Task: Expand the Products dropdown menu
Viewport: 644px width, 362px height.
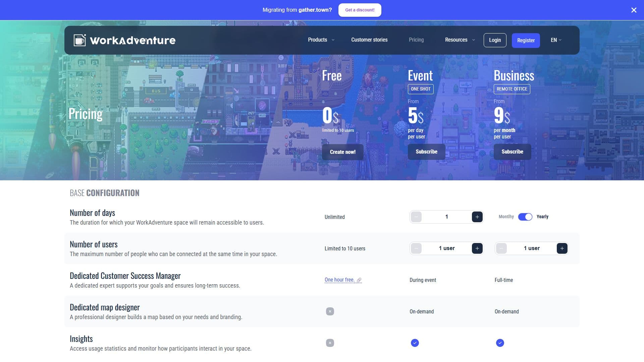Action: coord(321,40)
